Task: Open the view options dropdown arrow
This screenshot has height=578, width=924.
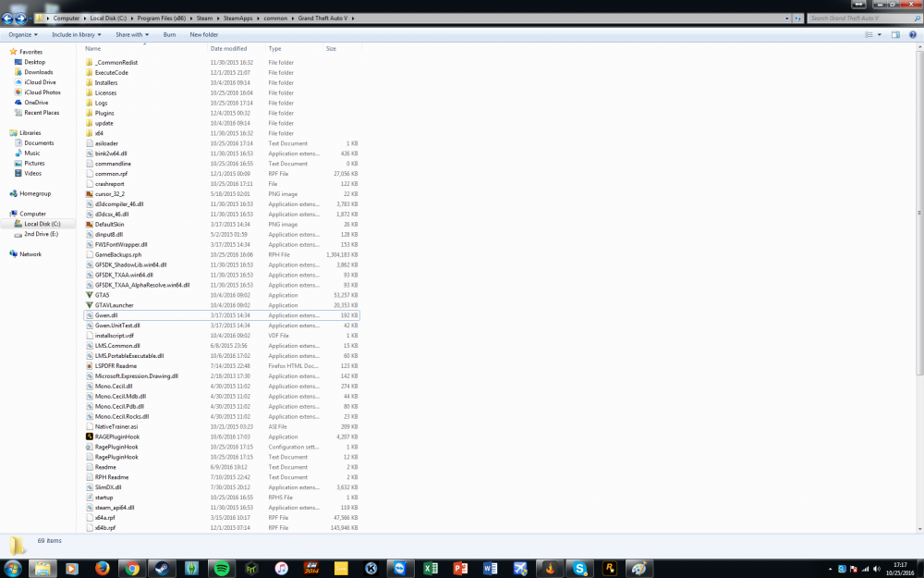Action: tap(880, 35)
